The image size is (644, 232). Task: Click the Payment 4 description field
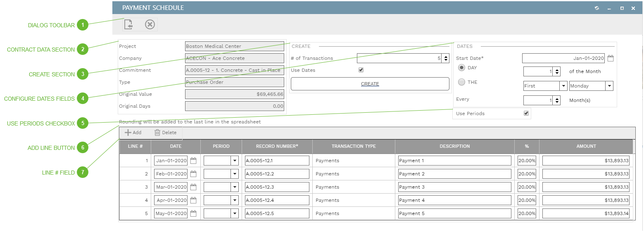coord(455,200)
